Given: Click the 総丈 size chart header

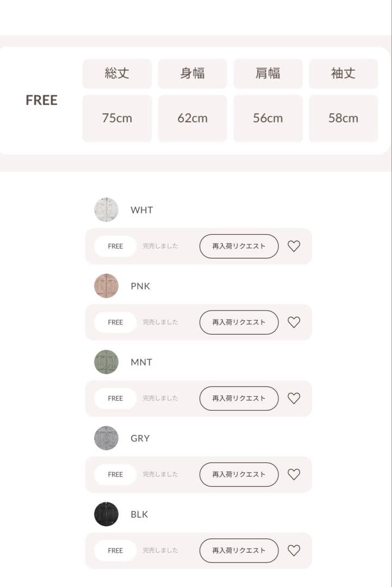Looking at the screenshot, I should tap(117, 73).
